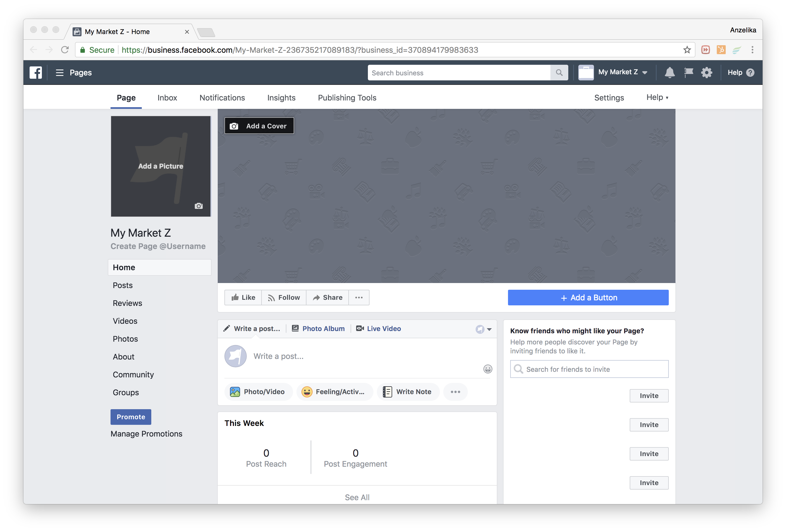Click Add a Picture placeholder
Image resolution: width=786 pixels, height=532 pixels.
161,166
